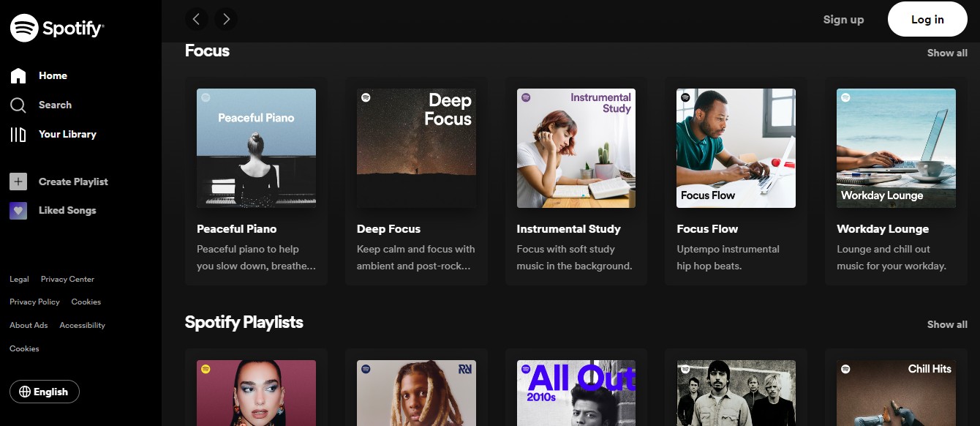980x426 pixels.
Task: Select Liked Songs in the sidebar
Action: point(67,210)
